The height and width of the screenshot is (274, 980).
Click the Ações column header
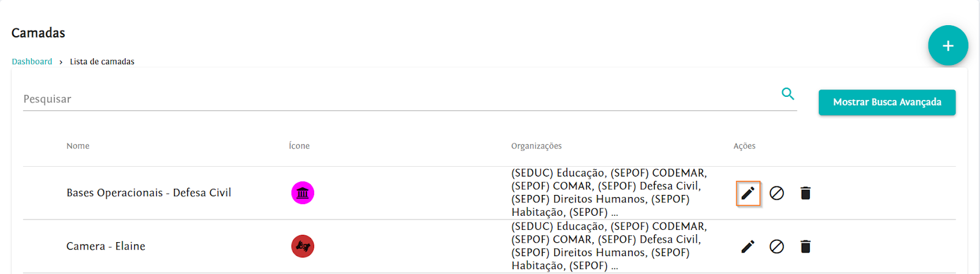pos(744,146)
